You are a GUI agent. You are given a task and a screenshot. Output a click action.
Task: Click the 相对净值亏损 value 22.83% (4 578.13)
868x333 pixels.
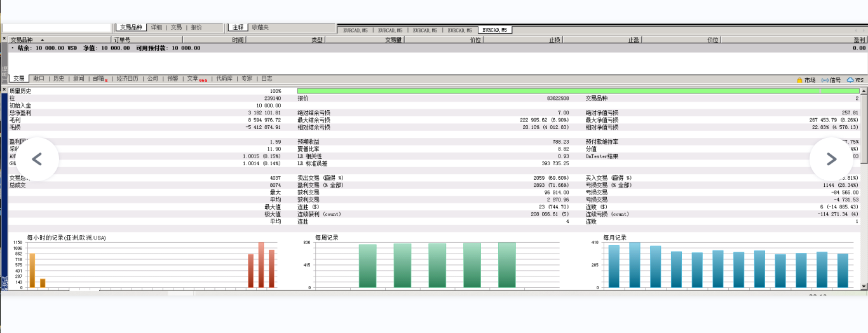pyautogui.click(x=834, y=127)
